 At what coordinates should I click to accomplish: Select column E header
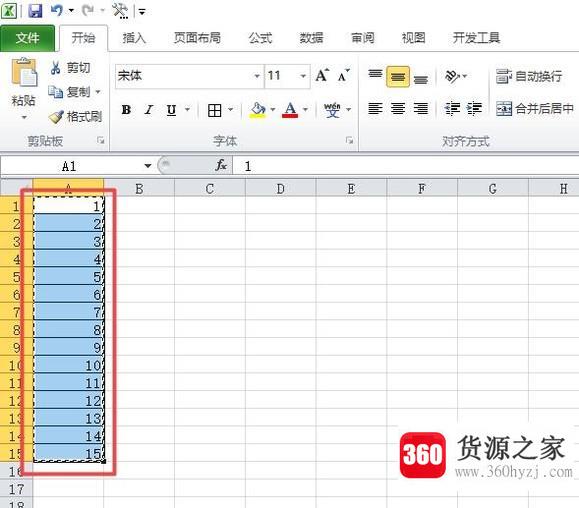click(351, 189)
